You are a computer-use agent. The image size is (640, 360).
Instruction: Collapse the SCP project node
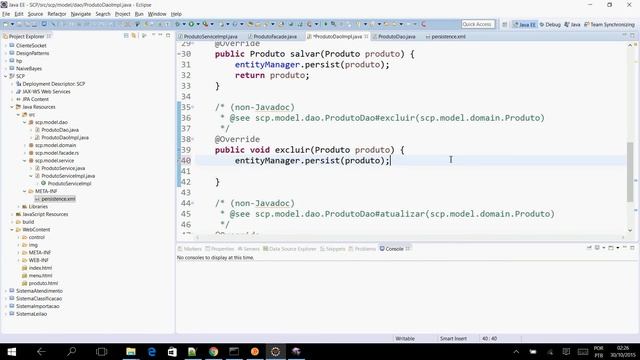[x=6, y=76]
